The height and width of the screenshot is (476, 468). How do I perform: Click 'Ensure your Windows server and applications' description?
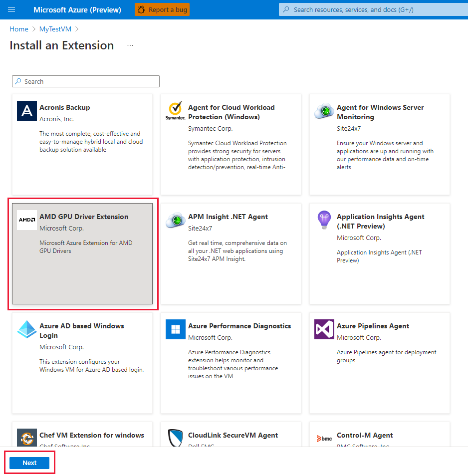[x=385, y=155]
